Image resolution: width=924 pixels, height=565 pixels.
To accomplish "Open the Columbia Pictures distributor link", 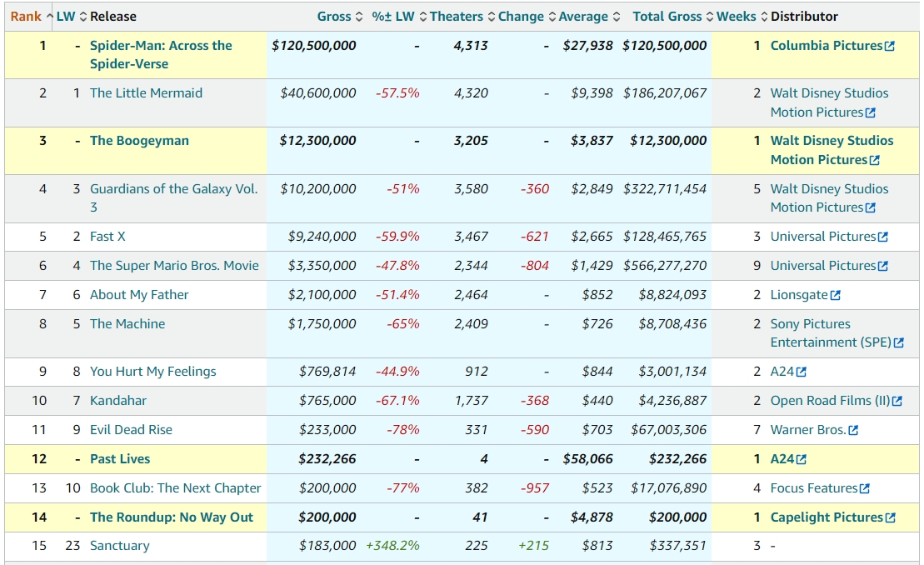I will (x=827, y=46).
